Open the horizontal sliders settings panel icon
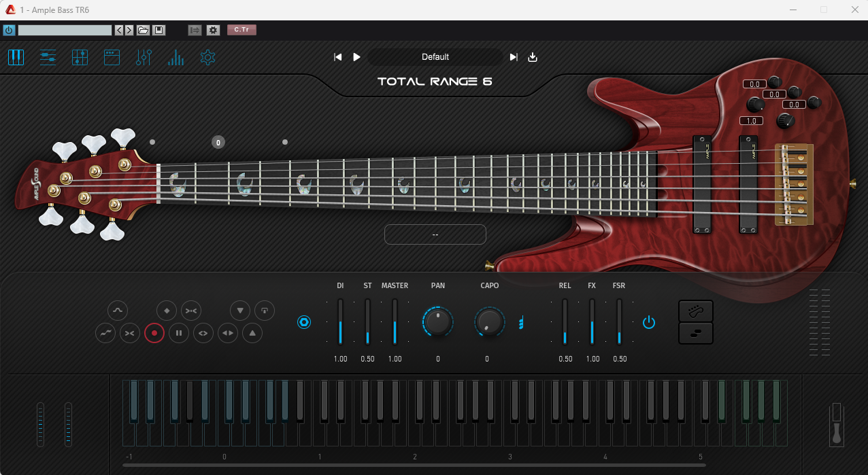Screen dimensions: 868x475 (48, 58)
